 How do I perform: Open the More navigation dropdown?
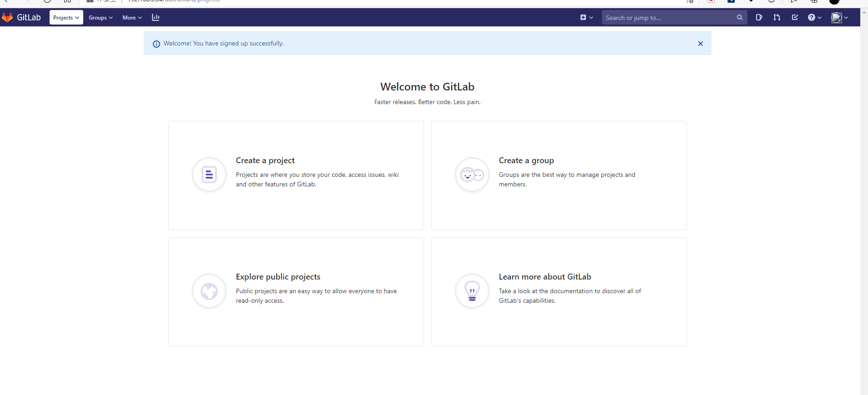pos(132,17)
